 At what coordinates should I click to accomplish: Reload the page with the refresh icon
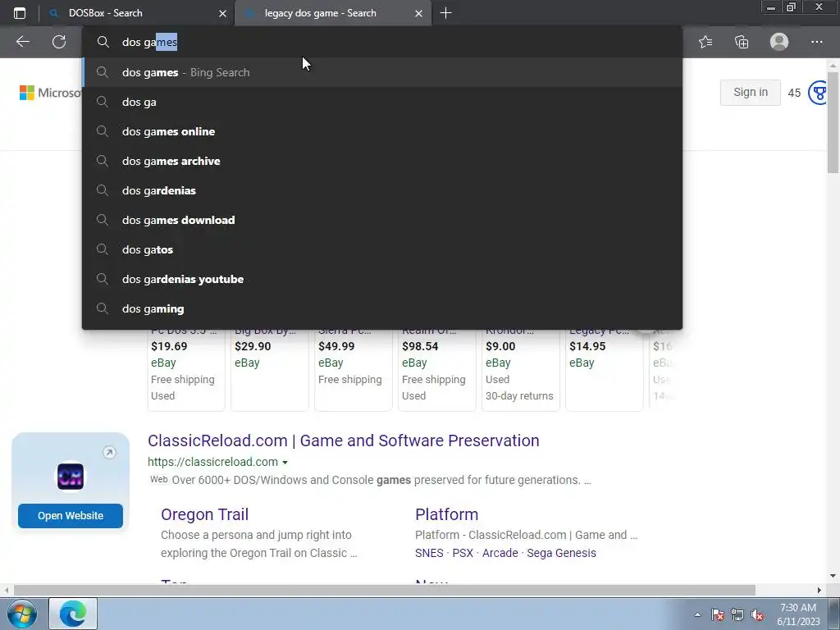pos(59,42)
